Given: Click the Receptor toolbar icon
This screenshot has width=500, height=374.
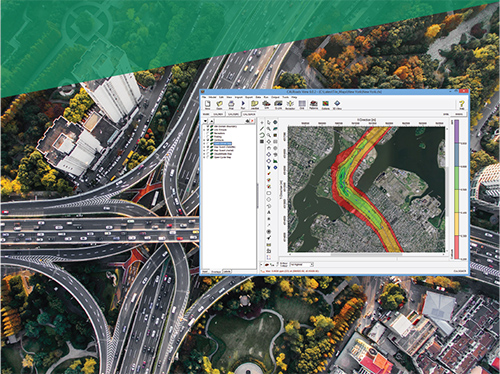Looking at the screenshot, I should (x=290, y=104).
